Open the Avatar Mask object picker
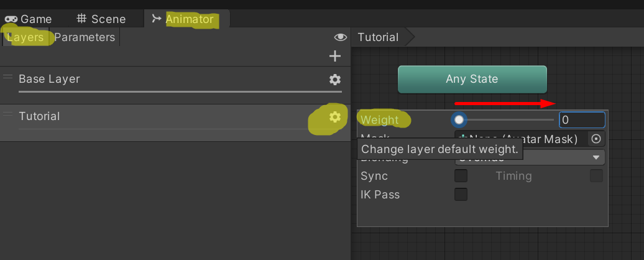Image resolution: width=644 pixels, height=260 pixels. tap(596, 139)
